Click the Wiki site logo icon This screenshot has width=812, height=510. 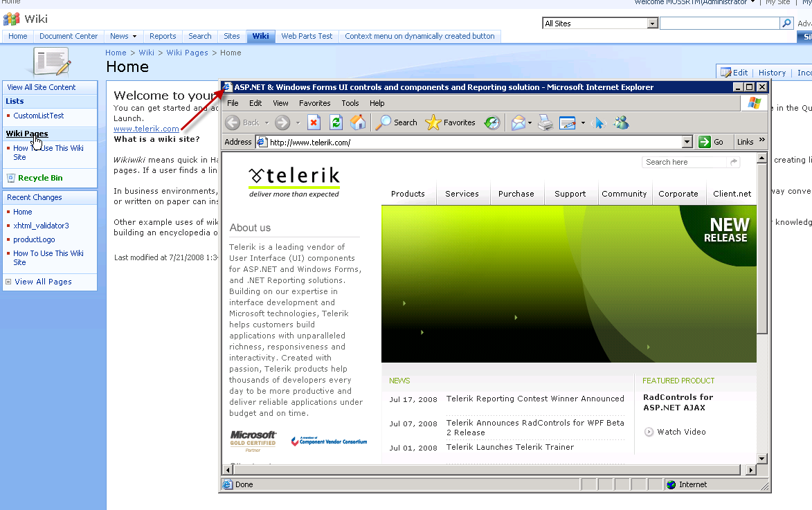(x=11, y=19)
